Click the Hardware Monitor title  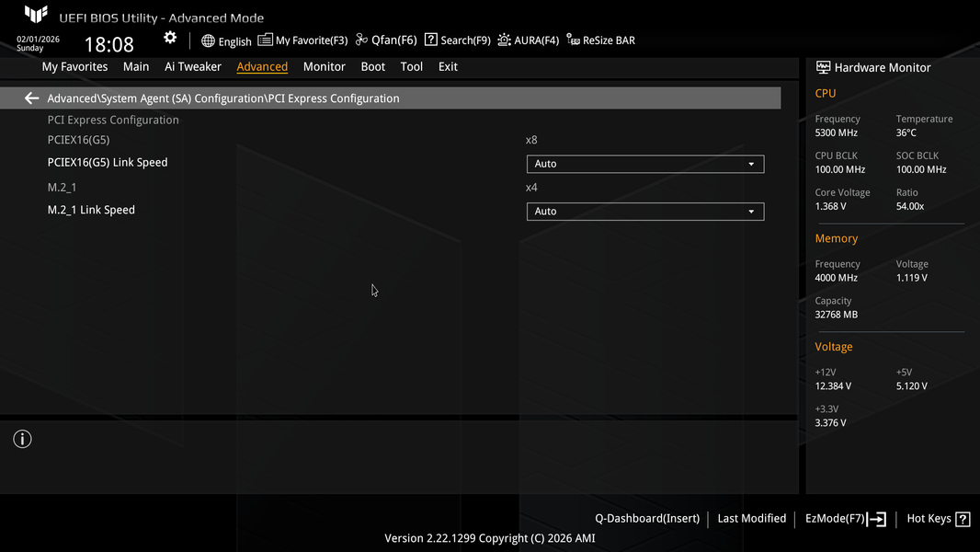pos(882,67)
